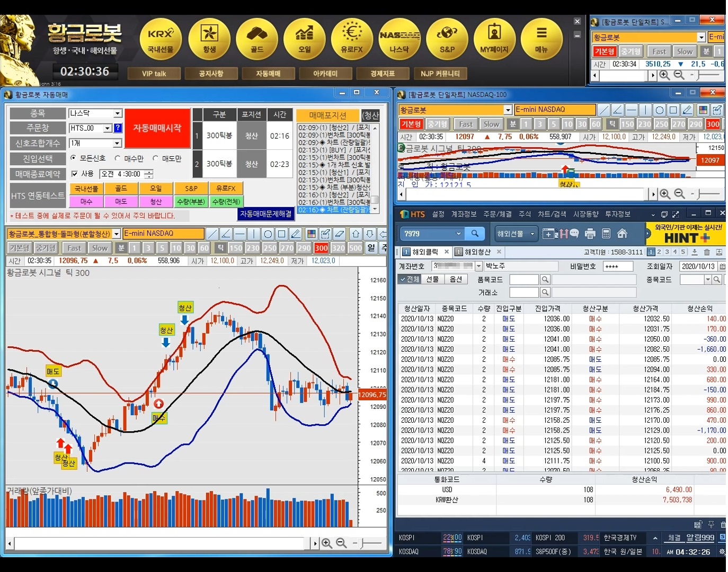Screen dimensions: 728x572
Task: Click the calculator icon in HTS toolbar
Action: click(607, 234)
